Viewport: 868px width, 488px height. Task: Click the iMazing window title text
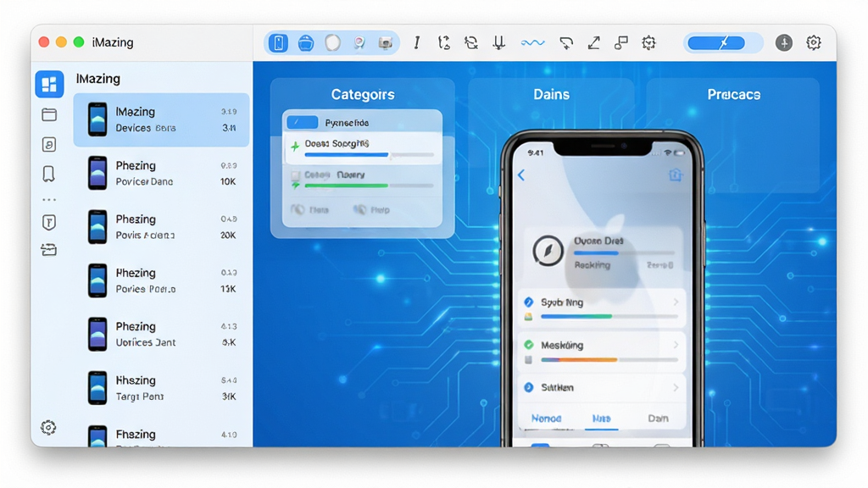113,42
